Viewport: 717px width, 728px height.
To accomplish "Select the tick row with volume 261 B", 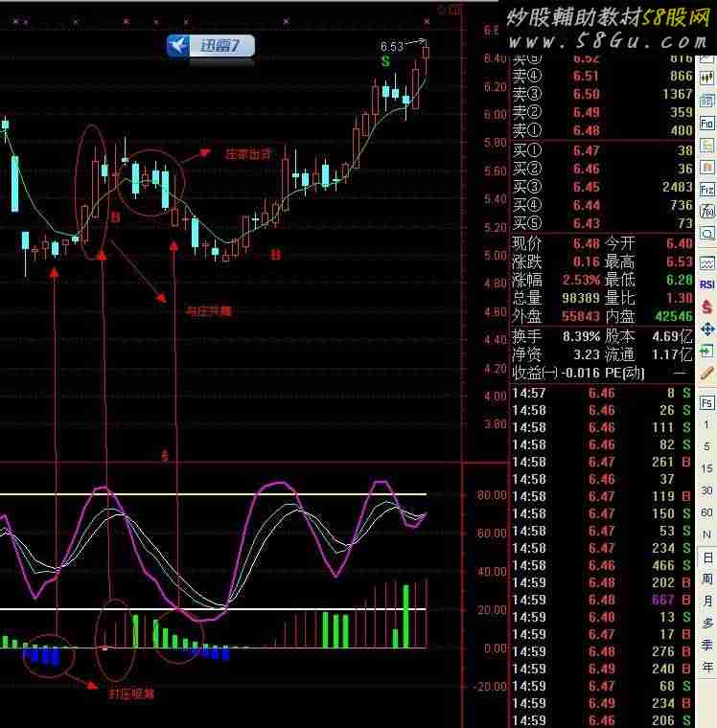I will 601,462.
